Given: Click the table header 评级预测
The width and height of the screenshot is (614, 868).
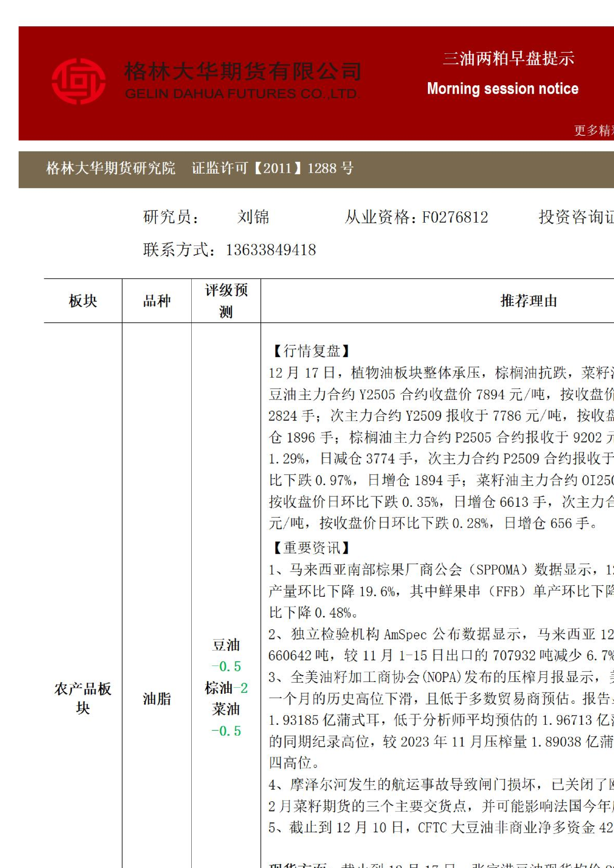Looking at the screenshot, I should [x=226, y=301].
